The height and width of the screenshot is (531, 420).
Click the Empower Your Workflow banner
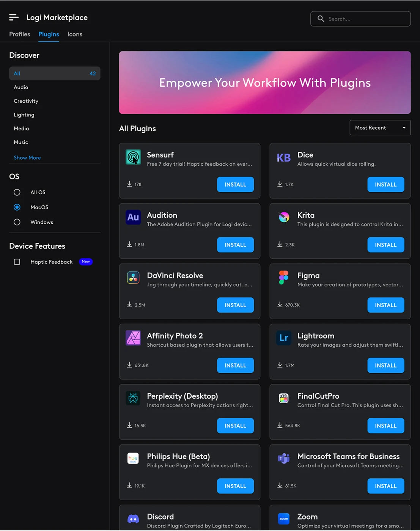pos(265,82)
